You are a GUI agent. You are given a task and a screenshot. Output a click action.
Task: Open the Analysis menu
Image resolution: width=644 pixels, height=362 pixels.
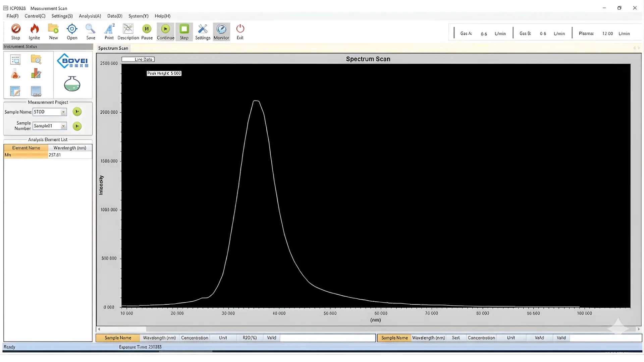90,16
